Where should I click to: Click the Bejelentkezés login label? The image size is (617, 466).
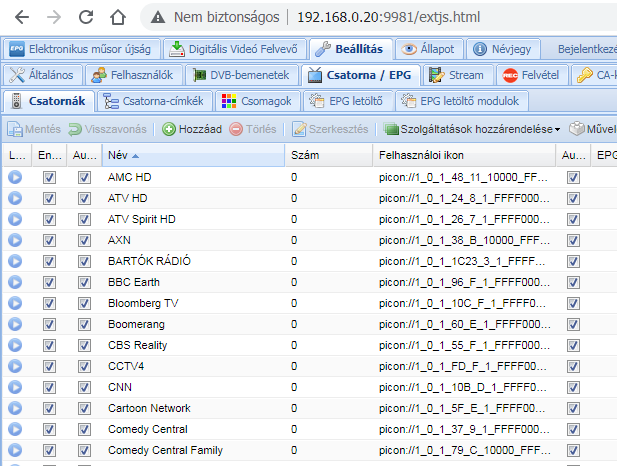(587, 49)
